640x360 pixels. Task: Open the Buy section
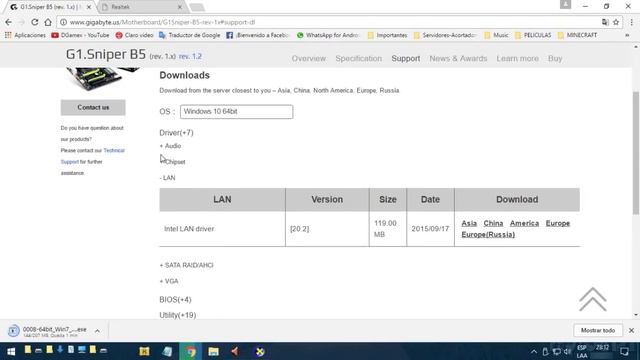(x=555, y=58)
